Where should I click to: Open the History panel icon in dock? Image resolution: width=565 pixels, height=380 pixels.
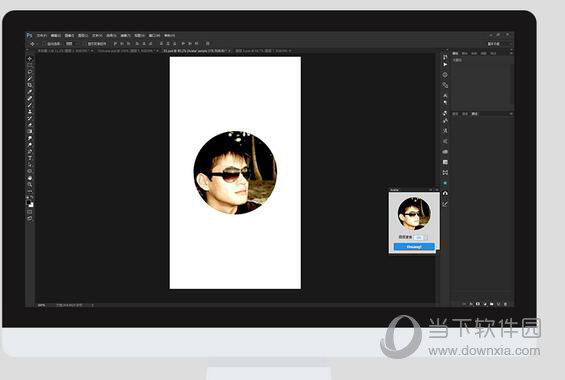tap(445, 57)
